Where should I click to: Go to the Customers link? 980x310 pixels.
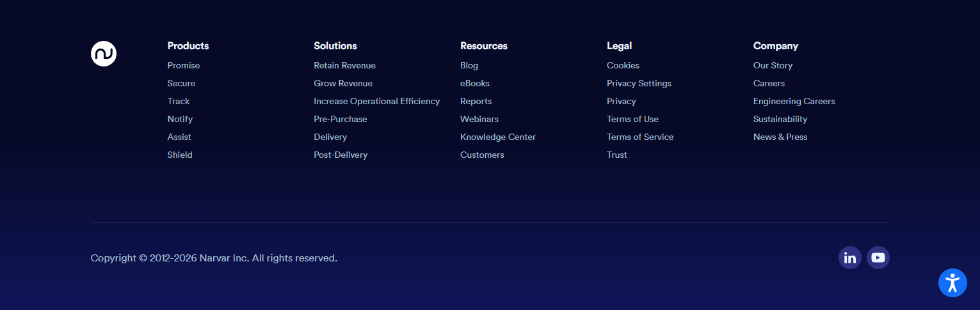click(482, 155)
